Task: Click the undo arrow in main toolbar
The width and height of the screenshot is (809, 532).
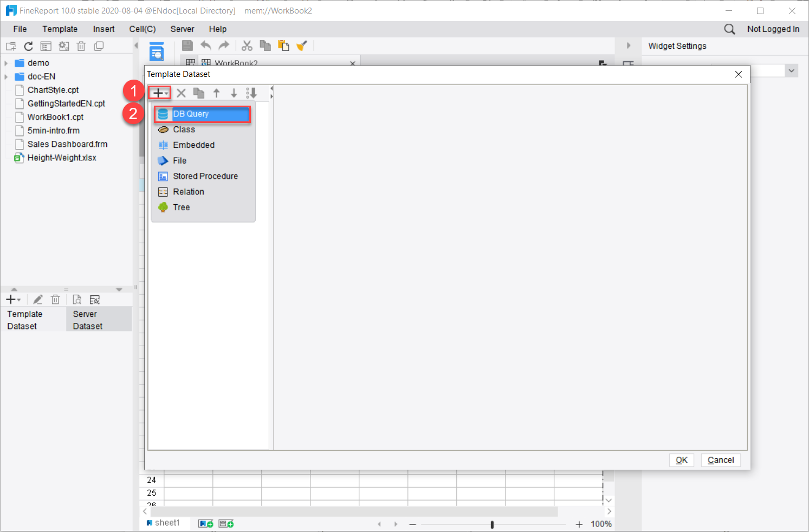Action: pyautogui.click(x=206, y=46)
